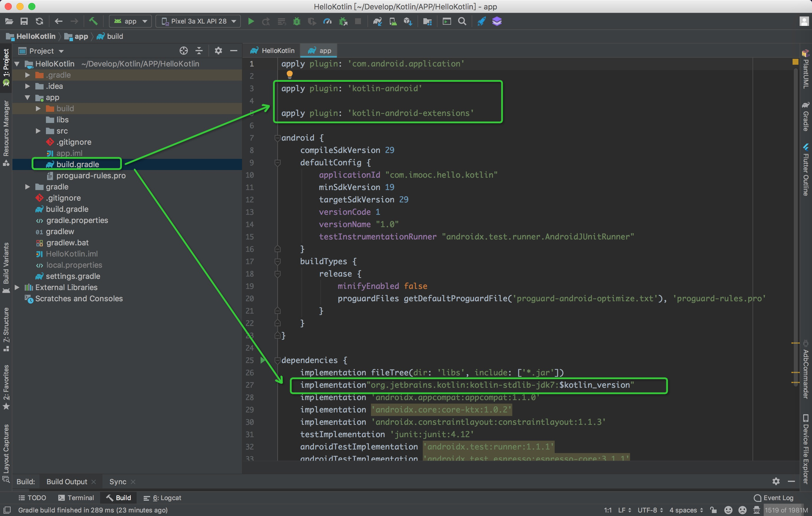Viewport: 812px width, 516px height.
Task: Click the intention lightbulb on line 2
Action: point(289,74)
